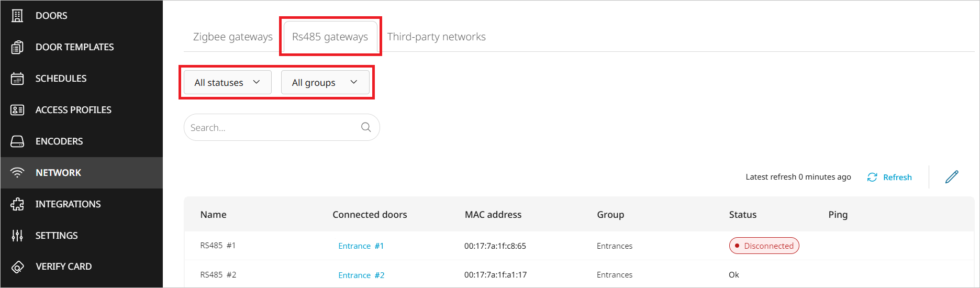Image resolution: width=980 pixels, height=288 pixels.
Task: Click the pencil edit icon
Action: [x=952, y=177]
